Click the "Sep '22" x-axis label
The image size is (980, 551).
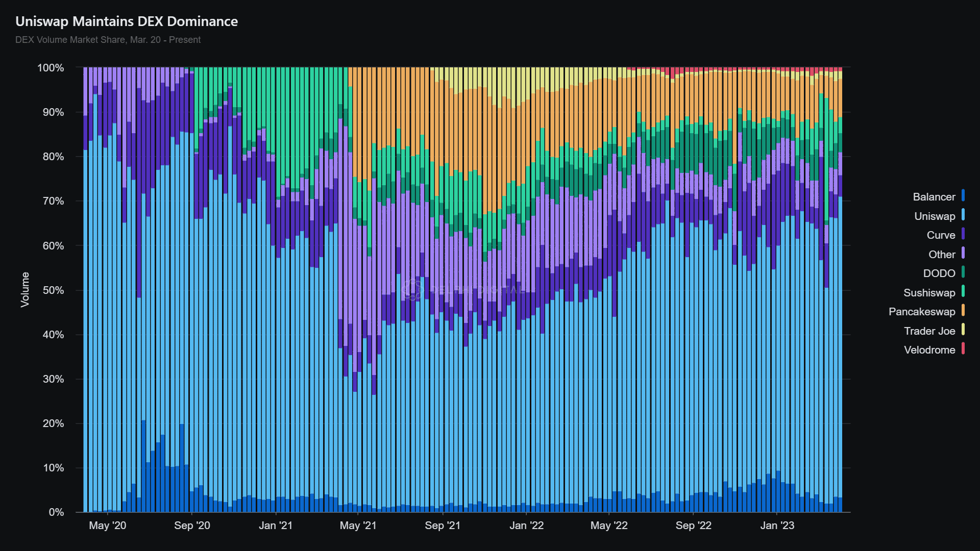693,525
